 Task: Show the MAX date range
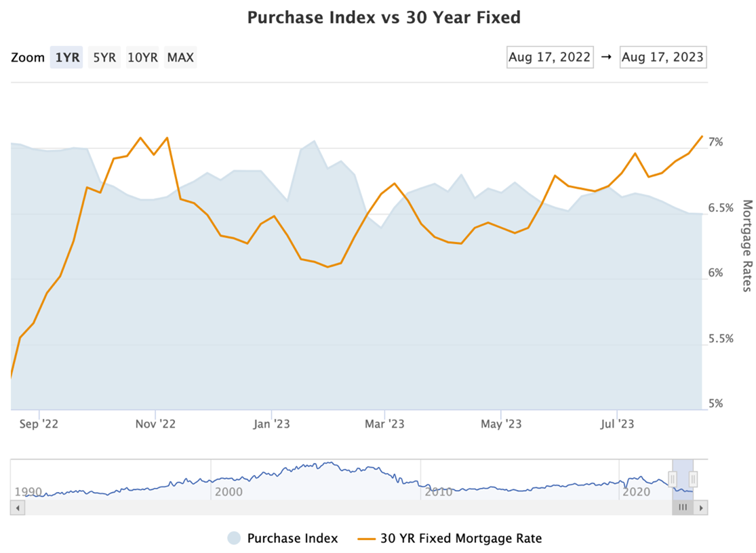(x=180, y=58)
